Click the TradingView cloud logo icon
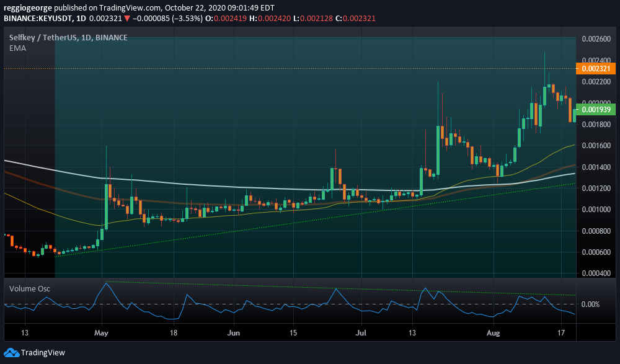The height and width of the screenshot is (364, 620). [x=11, y=352]
